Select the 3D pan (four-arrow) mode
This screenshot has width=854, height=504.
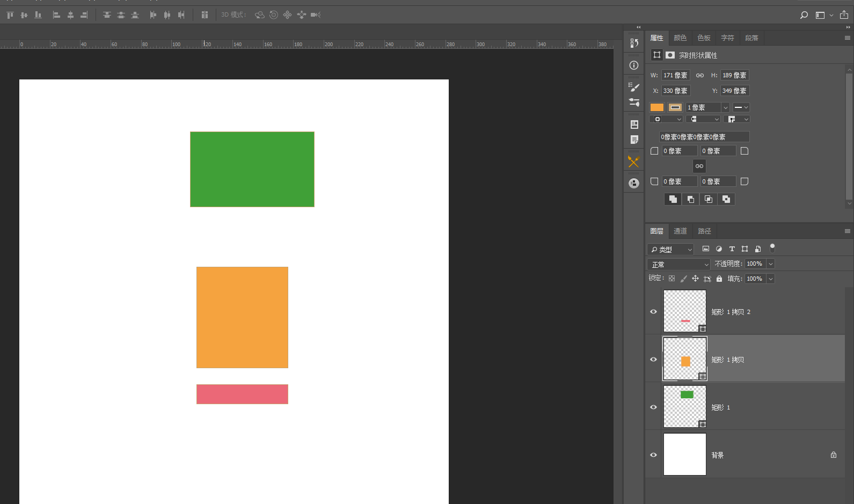(x=288, y=15)
